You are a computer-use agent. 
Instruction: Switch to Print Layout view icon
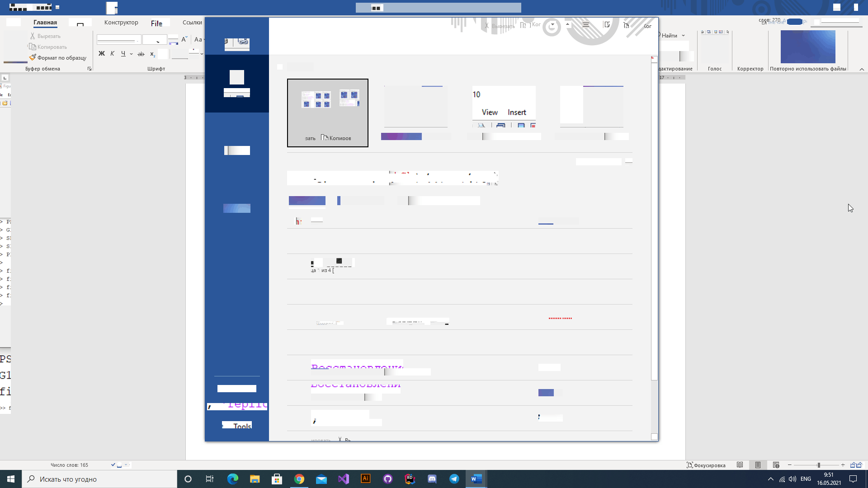758,465
